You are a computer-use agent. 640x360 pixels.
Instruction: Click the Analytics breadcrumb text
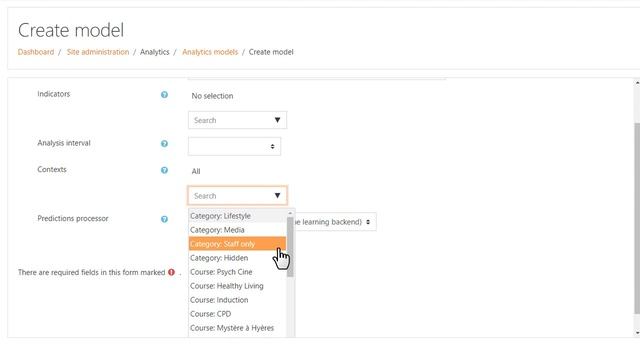coord(155,52)
